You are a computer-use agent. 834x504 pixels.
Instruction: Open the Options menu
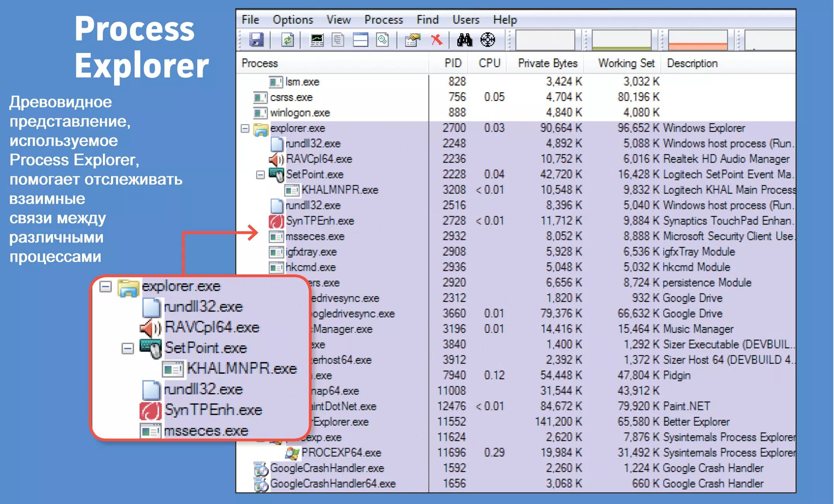click(x=293, y=20)
